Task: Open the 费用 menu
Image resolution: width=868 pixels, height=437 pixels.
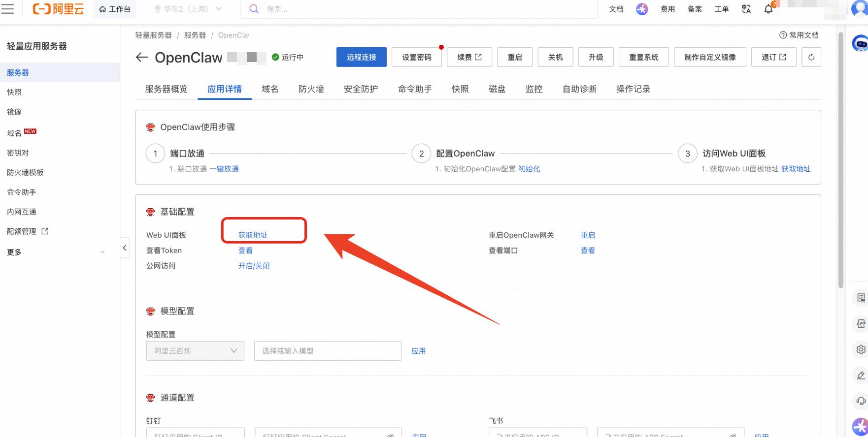Action: click(668, 9)
